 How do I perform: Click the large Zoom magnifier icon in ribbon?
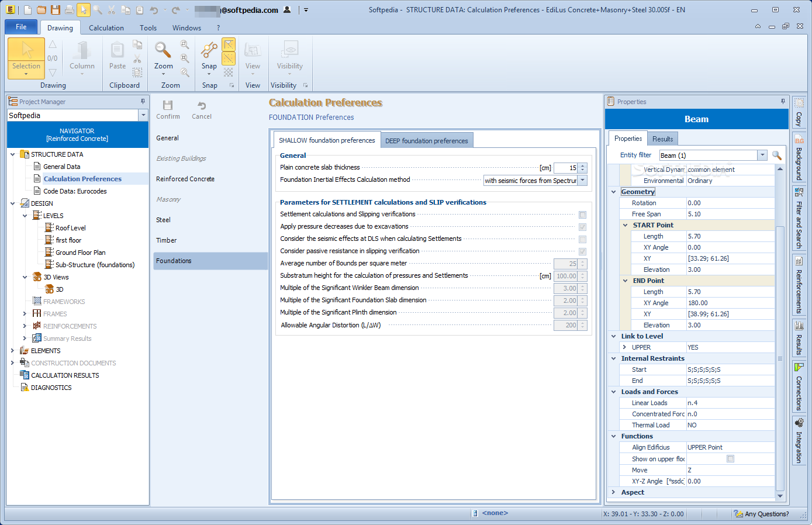[x=163, y=50]
